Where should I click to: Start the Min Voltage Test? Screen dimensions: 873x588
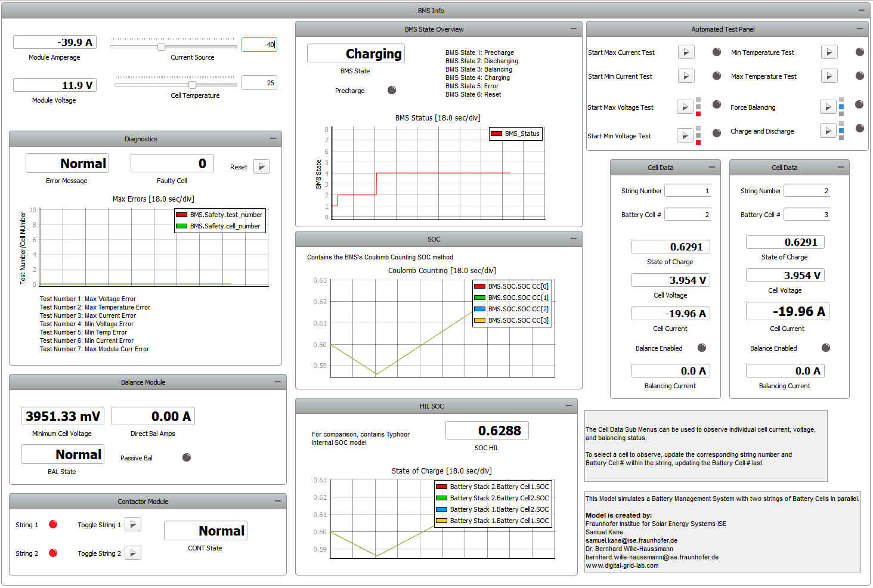click(x=685, y=136)
